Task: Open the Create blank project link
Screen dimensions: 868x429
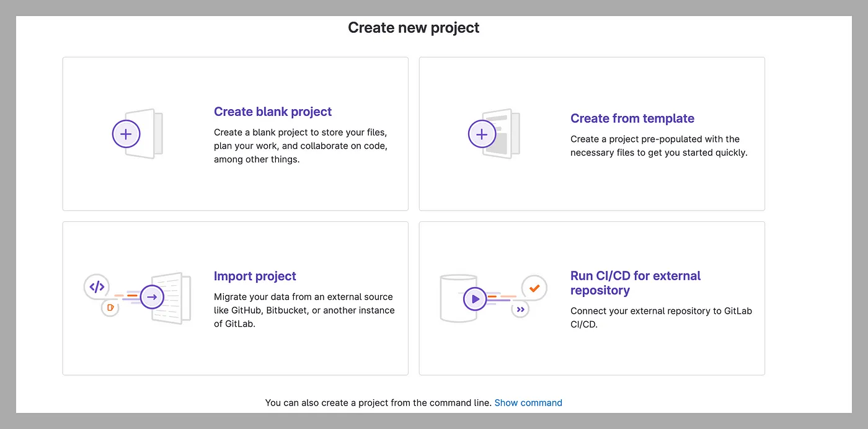Action: (x=273, y=112)
